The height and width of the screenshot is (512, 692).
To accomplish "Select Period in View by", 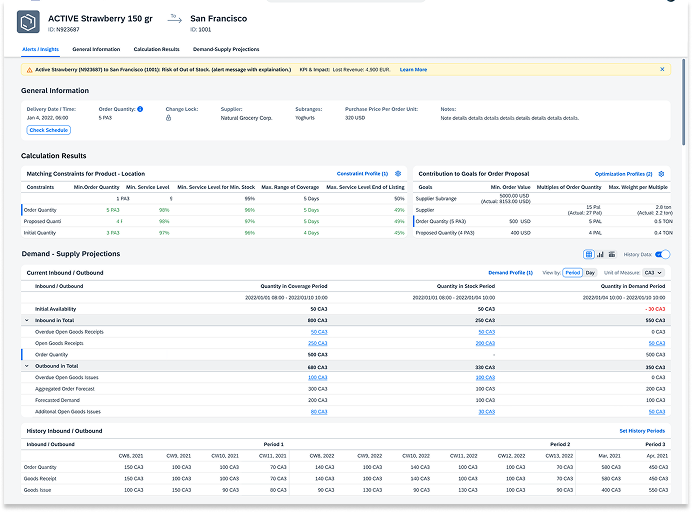I will point(572,273).
